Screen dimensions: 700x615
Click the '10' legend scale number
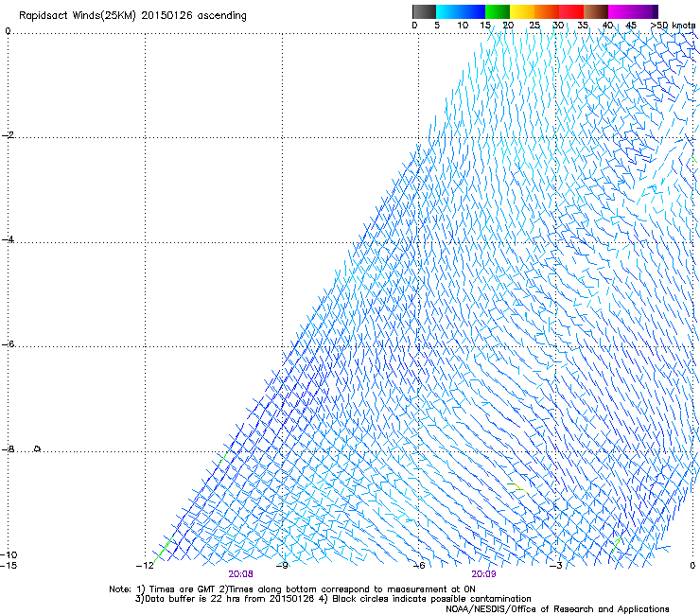pyautogui.click(x=463, y=26)
